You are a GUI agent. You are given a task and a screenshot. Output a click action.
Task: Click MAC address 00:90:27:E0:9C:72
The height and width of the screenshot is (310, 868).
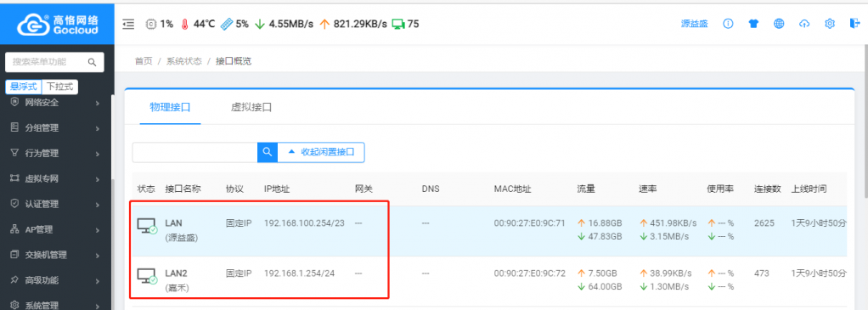pos(529,273)
